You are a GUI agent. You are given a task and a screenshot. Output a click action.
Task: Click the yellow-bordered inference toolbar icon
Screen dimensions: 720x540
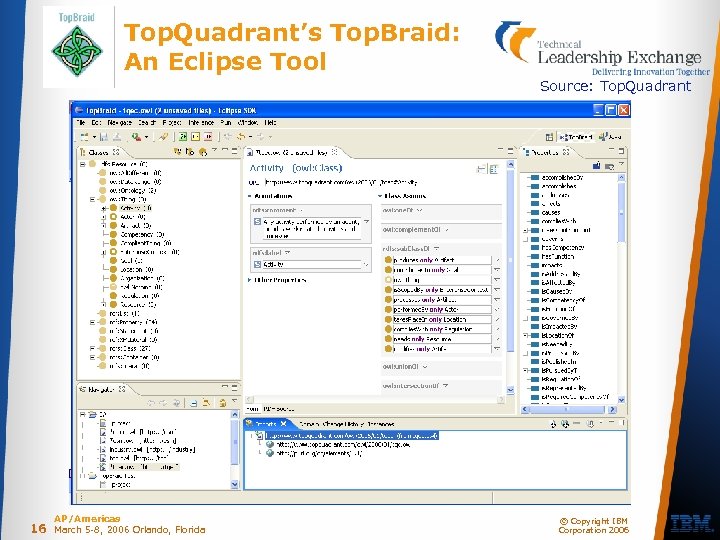click(196, 136)
